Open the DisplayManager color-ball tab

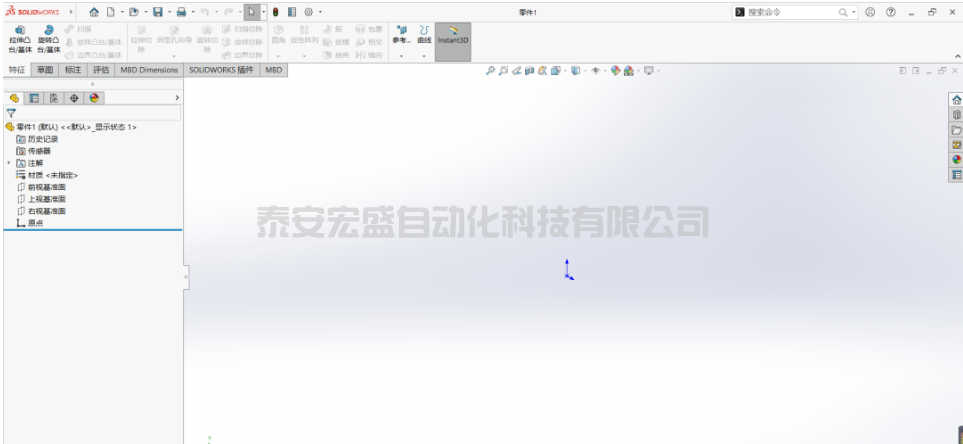pos(94,98)
